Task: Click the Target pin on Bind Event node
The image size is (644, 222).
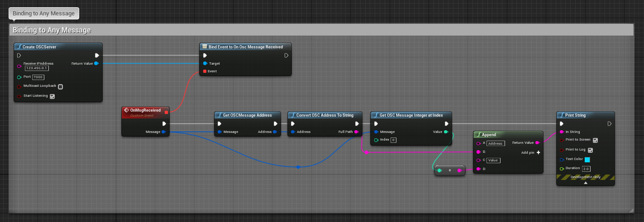Action: [205, 63]
